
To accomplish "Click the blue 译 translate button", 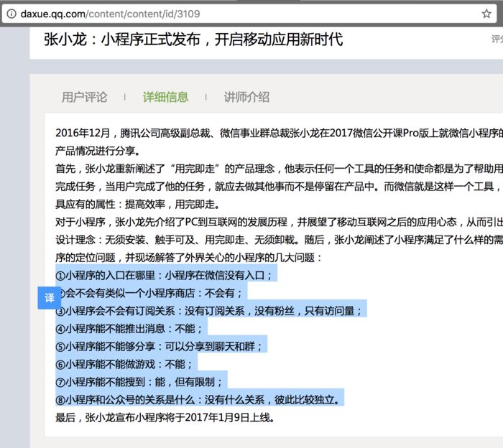I will click(x=49, y=298).
